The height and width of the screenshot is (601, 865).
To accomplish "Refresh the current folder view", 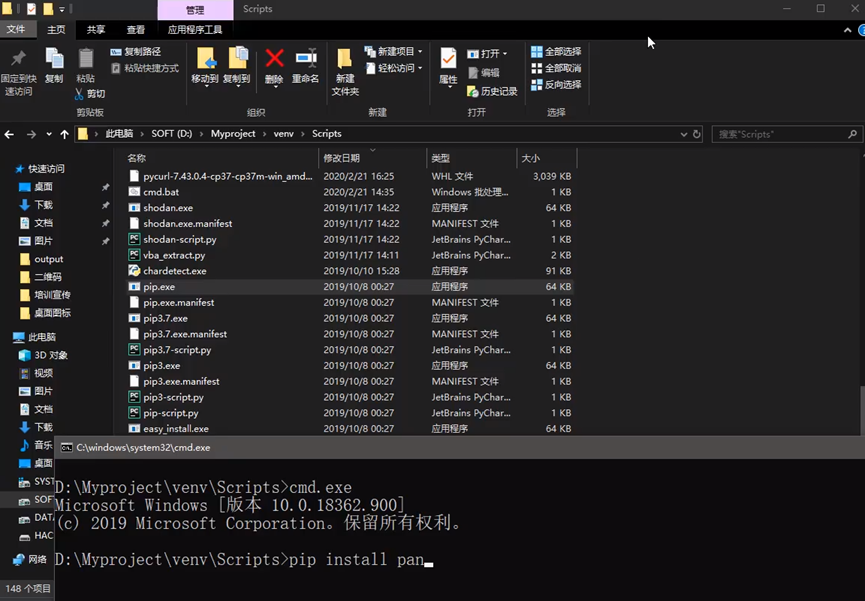I will point(697,134).
